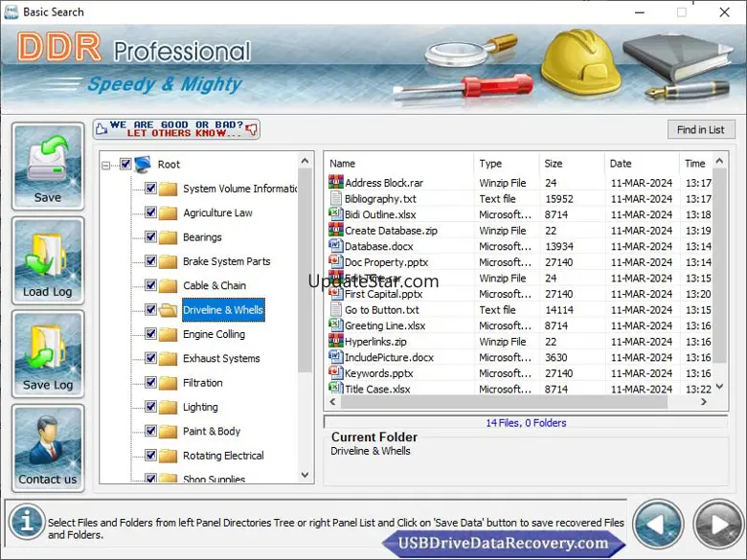Click the IncludePicture.docx file icon

(336, 357)
